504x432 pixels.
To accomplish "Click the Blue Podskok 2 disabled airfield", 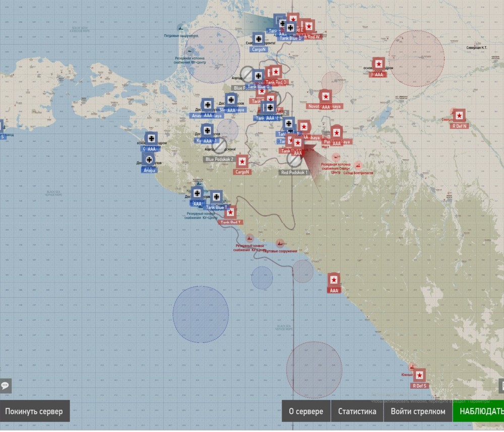I will click(x=220, y=146).
